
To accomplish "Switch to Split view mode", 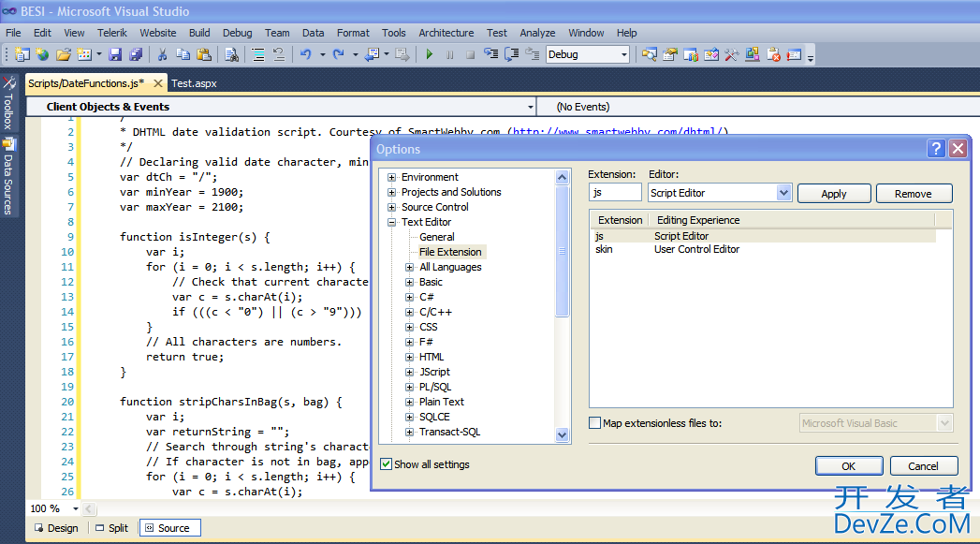I will point(110,528).
